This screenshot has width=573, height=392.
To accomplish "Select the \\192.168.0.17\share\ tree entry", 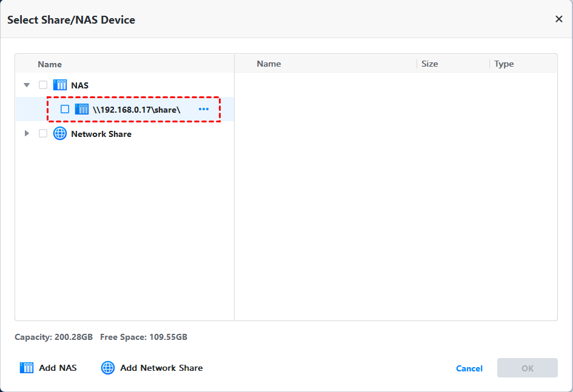I will point(136,110).
